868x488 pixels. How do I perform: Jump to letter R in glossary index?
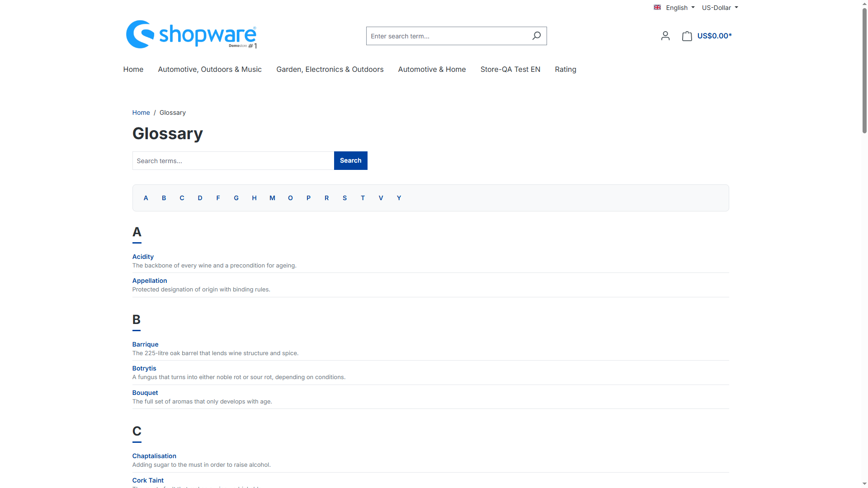point(327,198)
